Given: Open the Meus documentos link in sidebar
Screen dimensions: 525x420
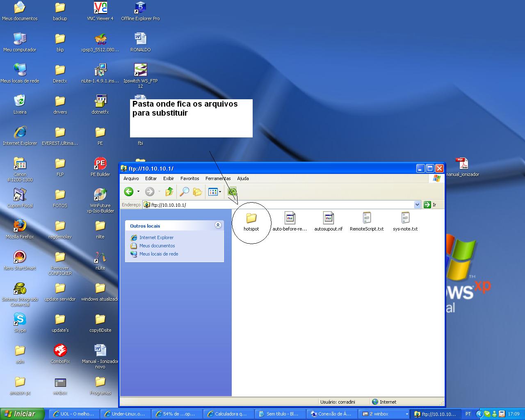Looking at the screenshot, I should coord(157,246).
